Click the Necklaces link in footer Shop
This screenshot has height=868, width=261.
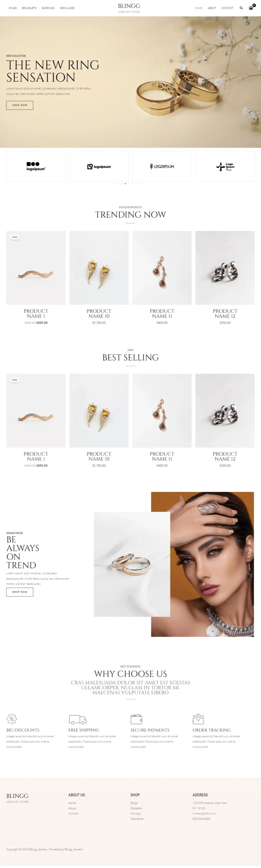[137, 818]
